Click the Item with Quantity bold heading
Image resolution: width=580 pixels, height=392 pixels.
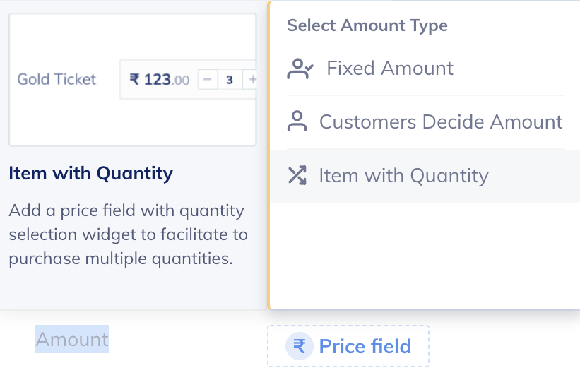coord(90,173)
